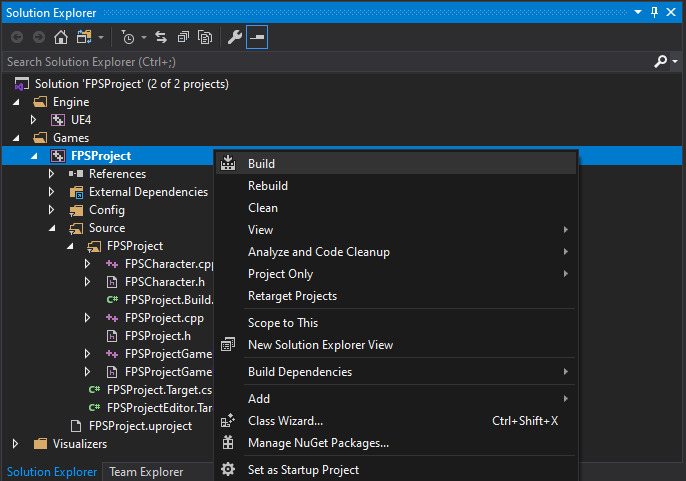686x481 pixels.
Task: Expand the Config folder
Action: point(51,210)
